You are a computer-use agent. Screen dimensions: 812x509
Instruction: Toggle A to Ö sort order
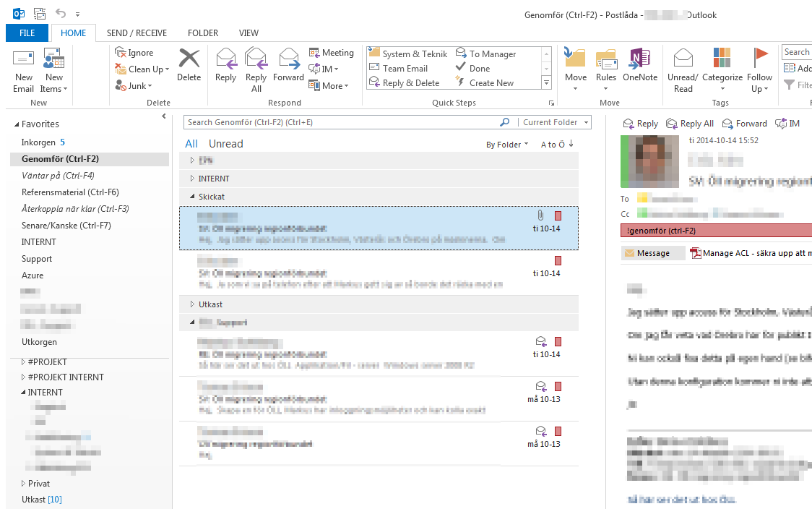coord(557,145)
